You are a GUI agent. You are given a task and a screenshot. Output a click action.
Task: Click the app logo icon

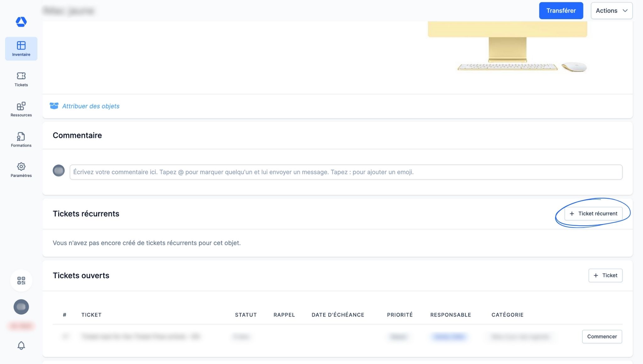[21, 22]
